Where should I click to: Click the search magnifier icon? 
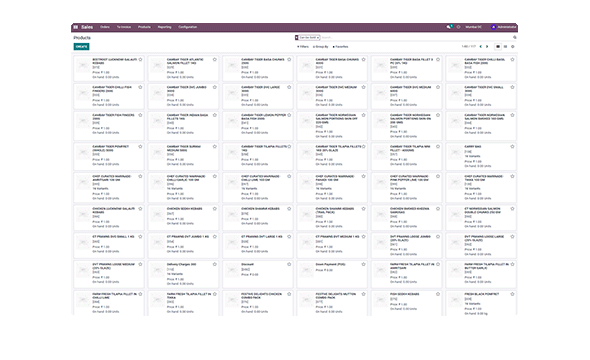[515, 38]
